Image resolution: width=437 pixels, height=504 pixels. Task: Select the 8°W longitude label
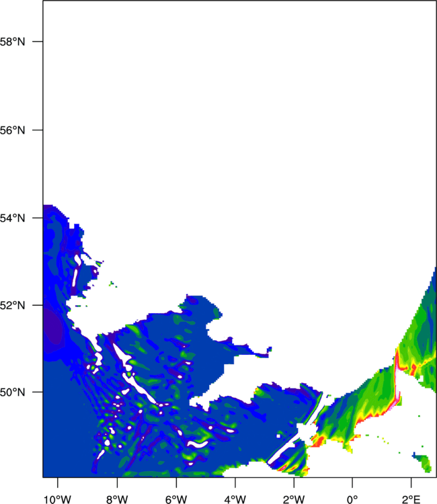click(x=117, y=499)
